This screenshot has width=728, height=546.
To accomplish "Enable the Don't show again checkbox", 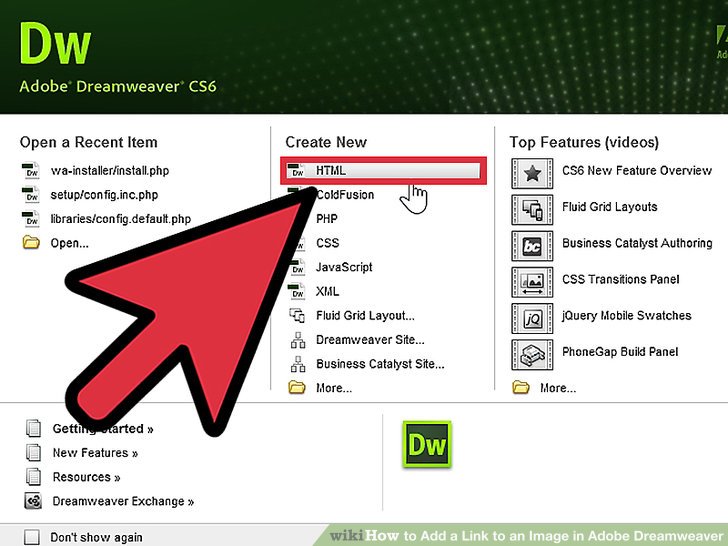I will 32,537.
